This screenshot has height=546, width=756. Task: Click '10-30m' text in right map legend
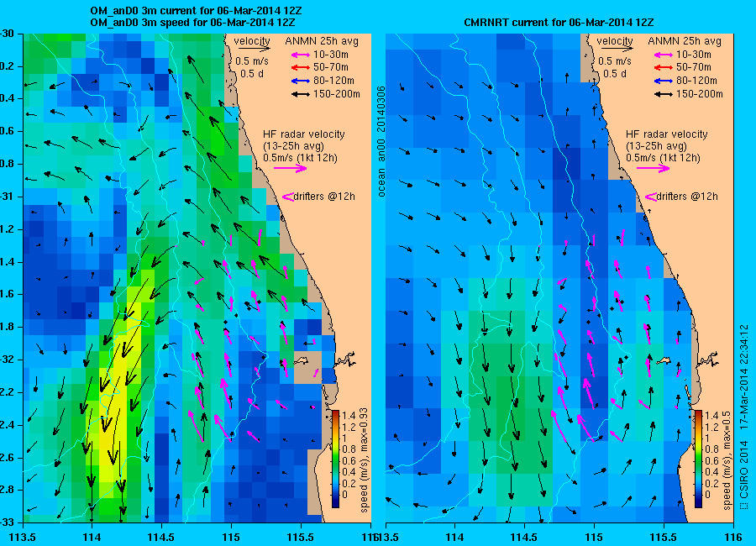693,55
